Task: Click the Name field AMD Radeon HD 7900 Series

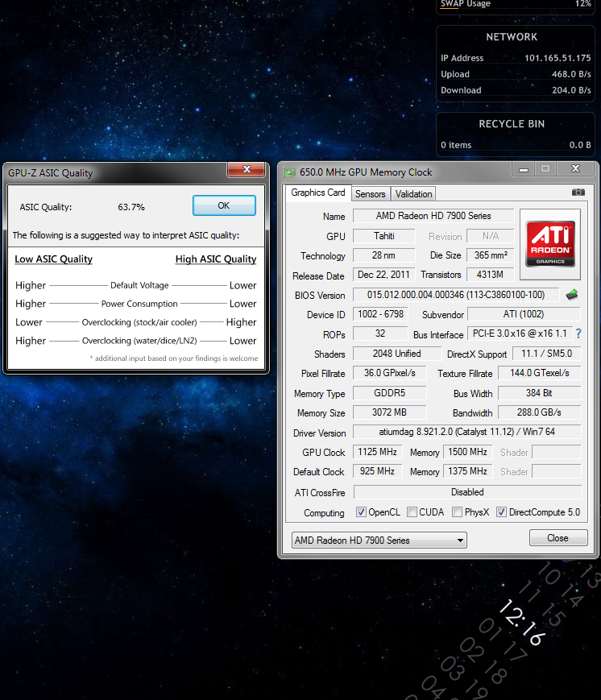Action: coord(433,216)
